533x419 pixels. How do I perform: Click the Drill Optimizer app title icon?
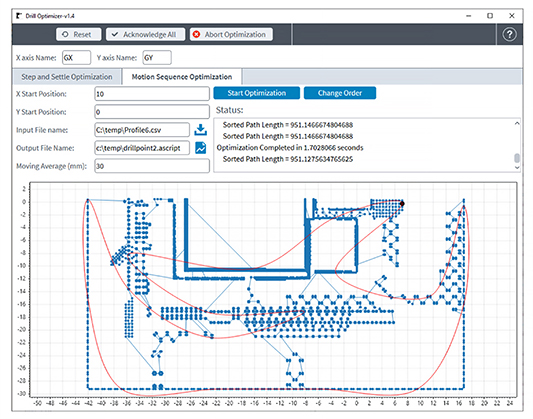19,16
